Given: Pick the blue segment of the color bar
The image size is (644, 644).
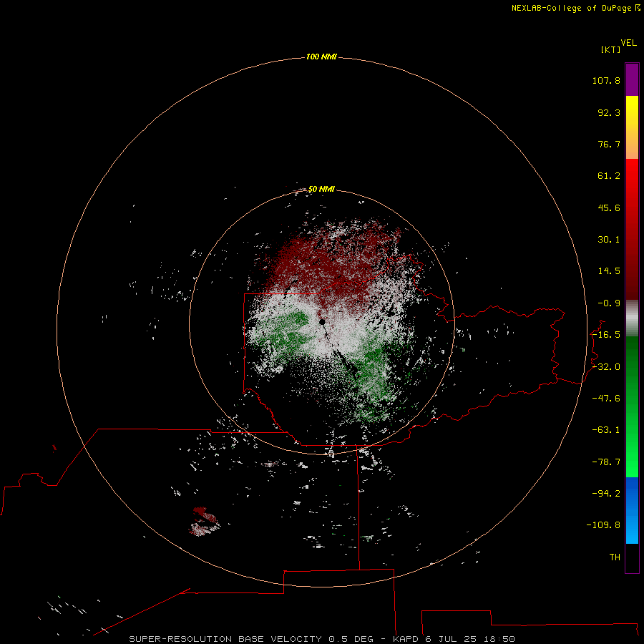Looking at the screenshot, I should point(632,510).
